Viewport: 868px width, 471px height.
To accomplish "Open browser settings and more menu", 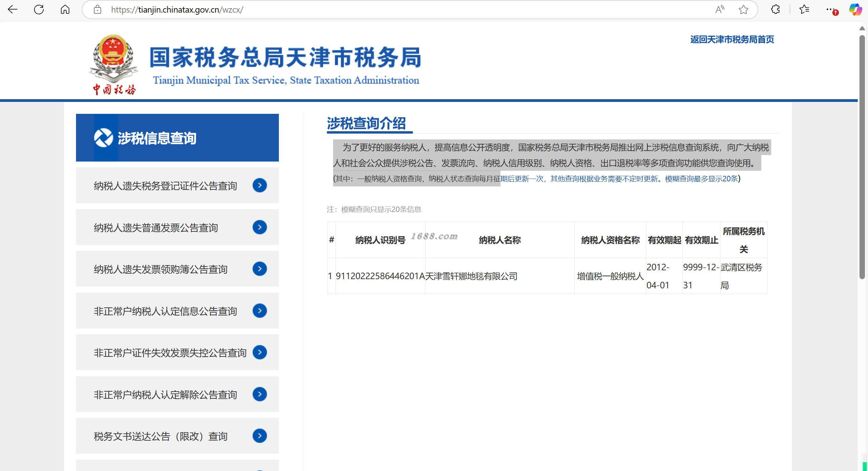I will (831, 10).
